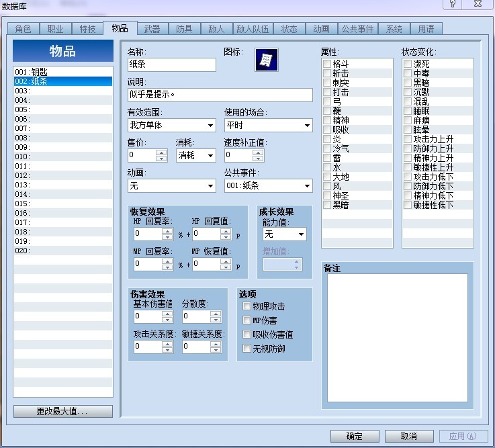
Task: Check the 濒死 state checkbox
Action: point(408,64)
